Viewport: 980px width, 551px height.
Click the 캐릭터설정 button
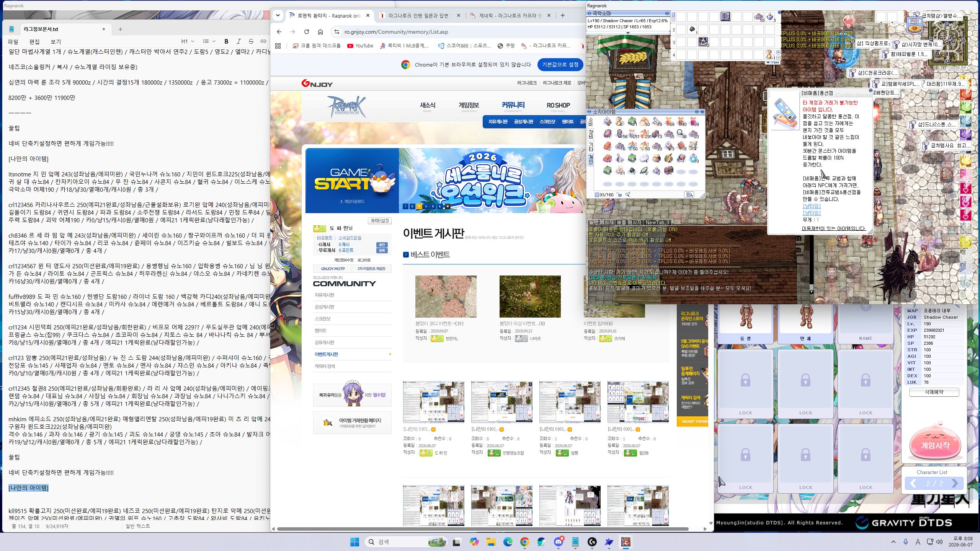(x=380, y=221)
